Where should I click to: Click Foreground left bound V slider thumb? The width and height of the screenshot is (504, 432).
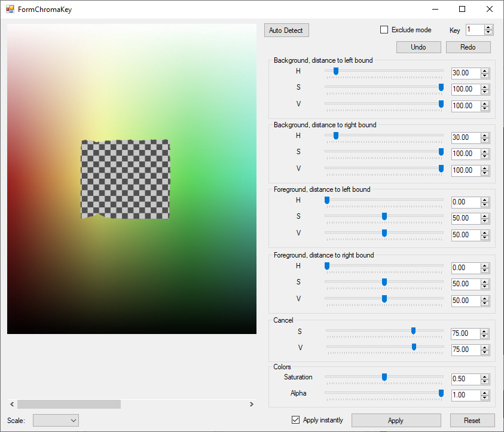tap(384, 233)
